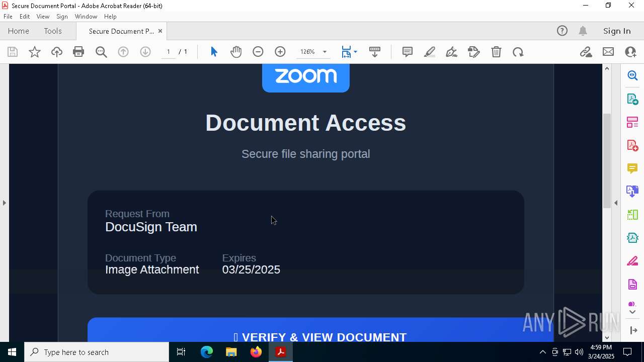The width and height of the screenshot is (644, 362).
Task: Open the search tool in the right panel
Action: (x=632, y=75)
